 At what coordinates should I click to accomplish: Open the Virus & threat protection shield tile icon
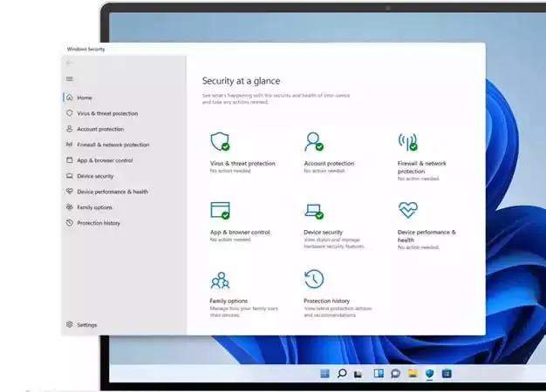pyautogui.click(x=220, y=141)
